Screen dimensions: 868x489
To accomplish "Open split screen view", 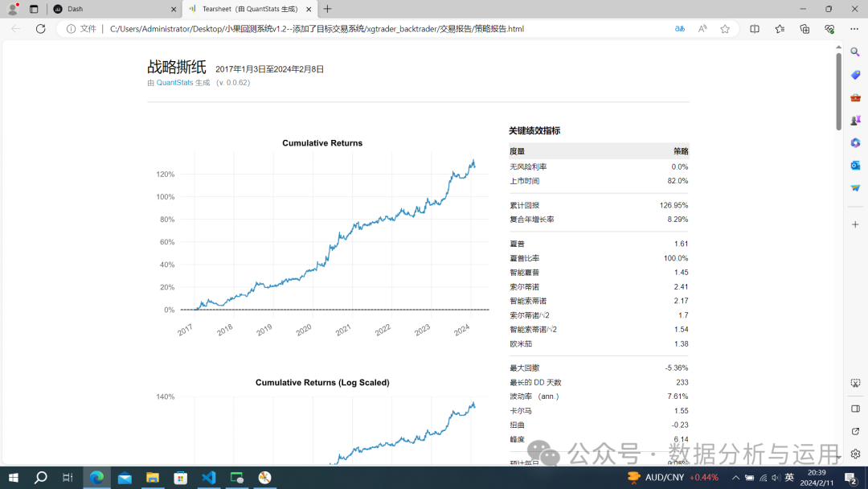I will pos(755,29).
